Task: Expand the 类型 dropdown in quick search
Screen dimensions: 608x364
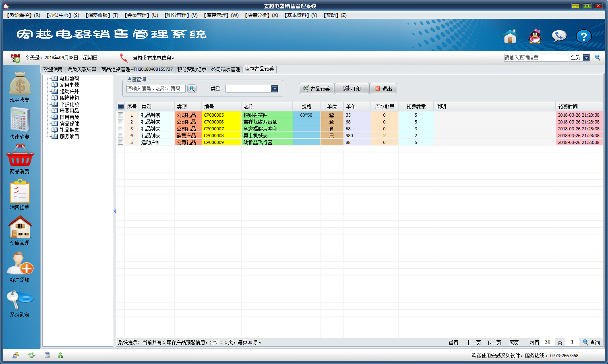Action: point(275,89)
